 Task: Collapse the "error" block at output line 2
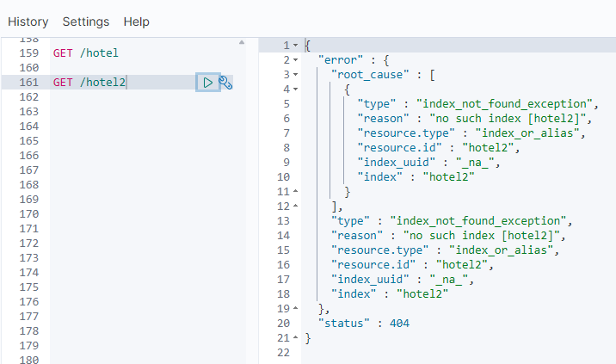[295, 59]
